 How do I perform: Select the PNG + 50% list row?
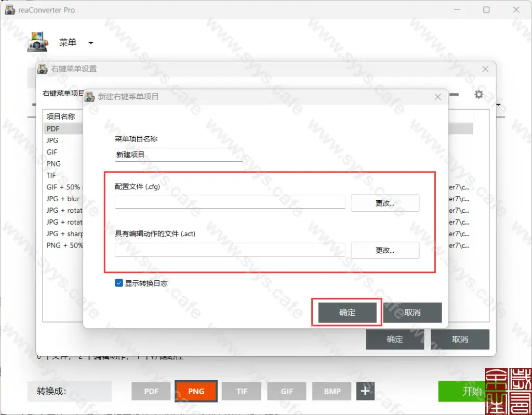click(x=63, y=245)
